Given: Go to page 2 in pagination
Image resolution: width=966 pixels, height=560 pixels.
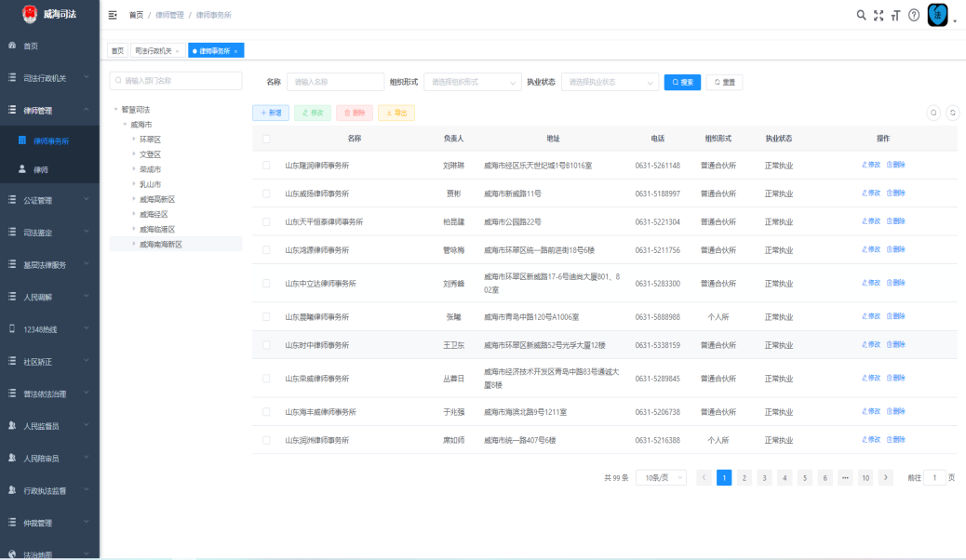Looking at the screenshot, I should tap(745, 477).
